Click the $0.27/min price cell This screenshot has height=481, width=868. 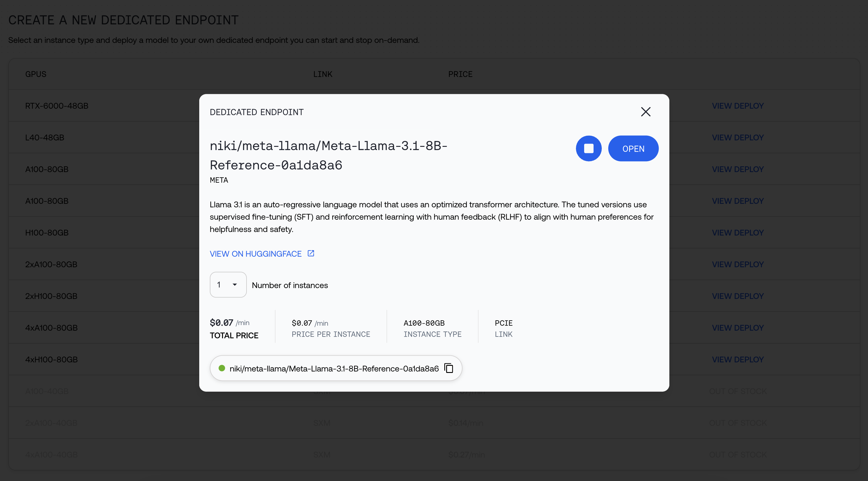coord(466,455)
